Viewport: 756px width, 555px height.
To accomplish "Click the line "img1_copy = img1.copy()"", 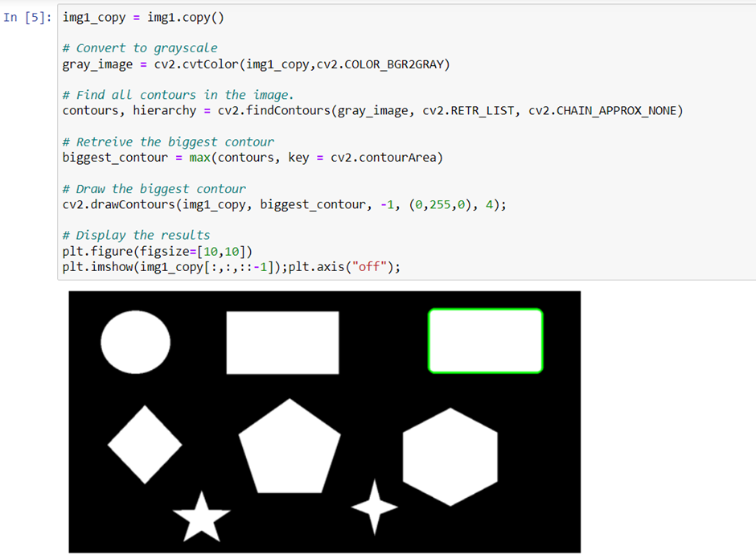I will pos(143,18).
